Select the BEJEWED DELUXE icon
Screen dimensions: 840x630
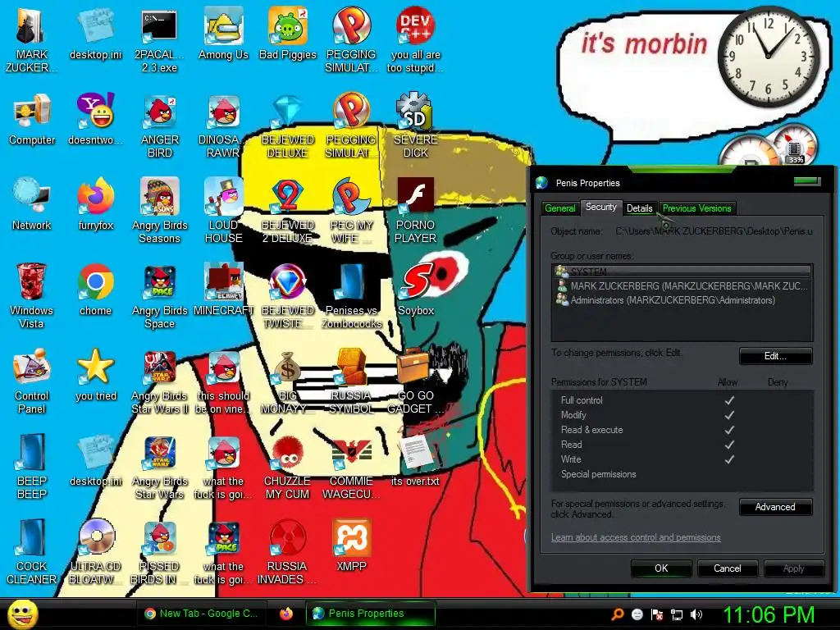click(288, 126)
